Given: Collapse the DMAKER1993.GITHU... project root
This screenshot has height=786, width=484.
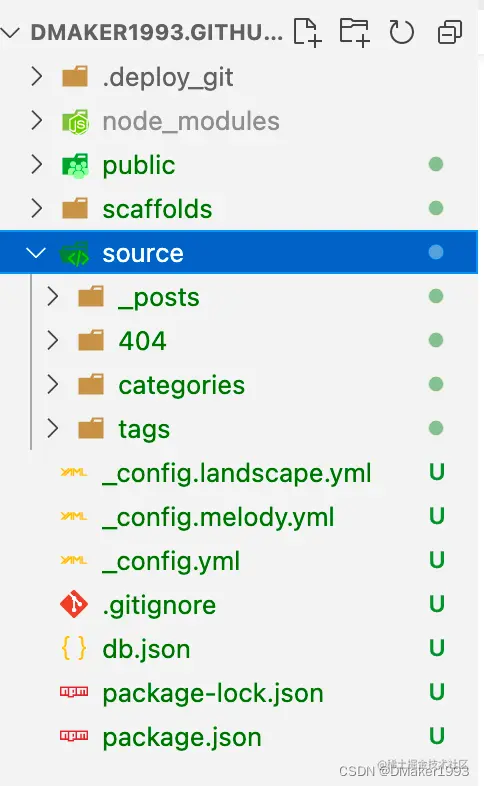Looking at the screenshot, I should (x=10, y=33).
